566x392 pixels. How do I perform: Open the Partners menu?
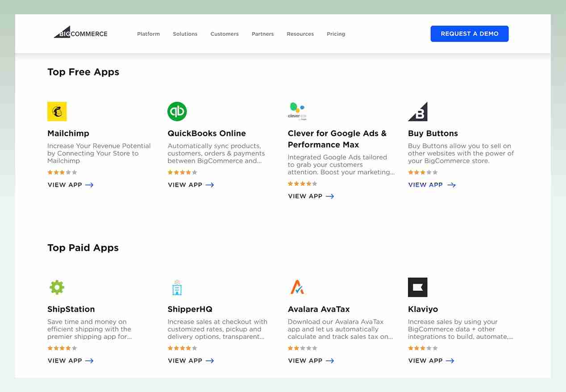[263, 34]
